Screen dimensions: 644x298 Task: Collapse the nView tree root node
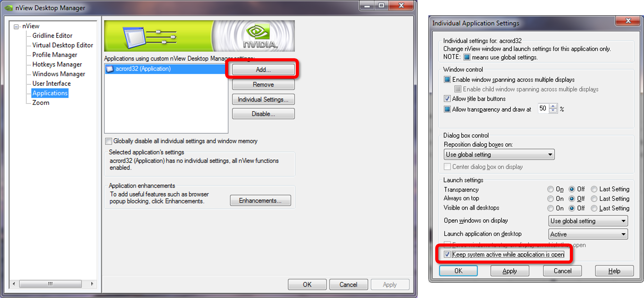(x=16, y=27)
